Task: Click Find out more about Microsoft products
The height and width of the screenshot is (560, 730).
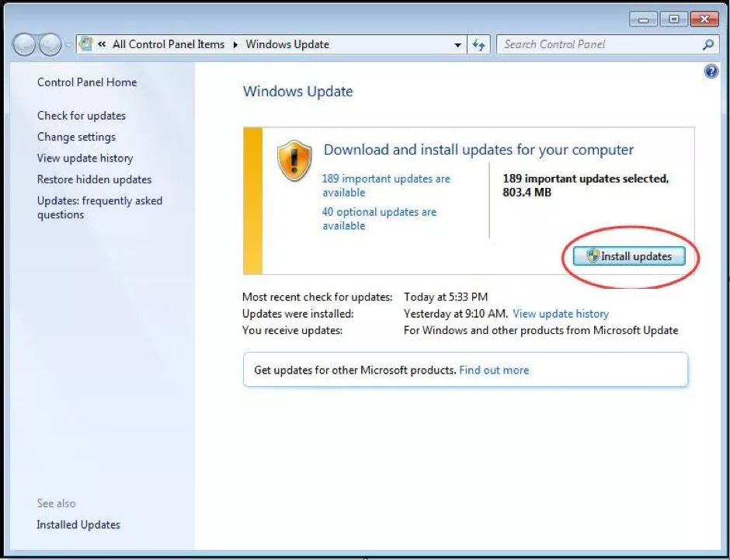Action: (x=494, y=370)
